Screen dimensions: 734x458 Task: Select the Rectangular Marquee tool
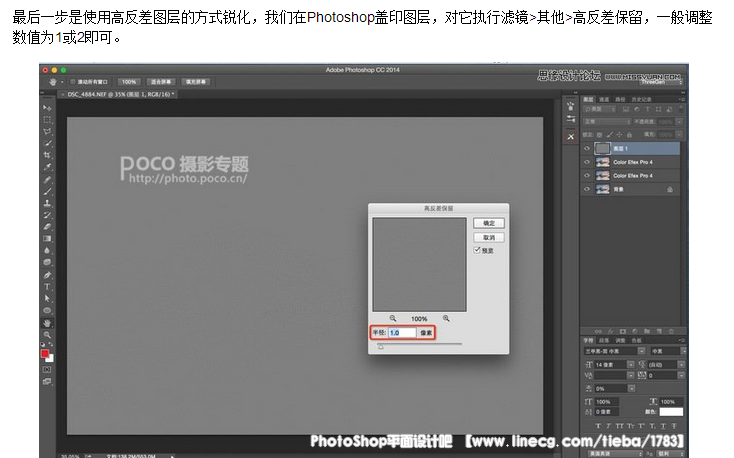(x=47, y=120)
